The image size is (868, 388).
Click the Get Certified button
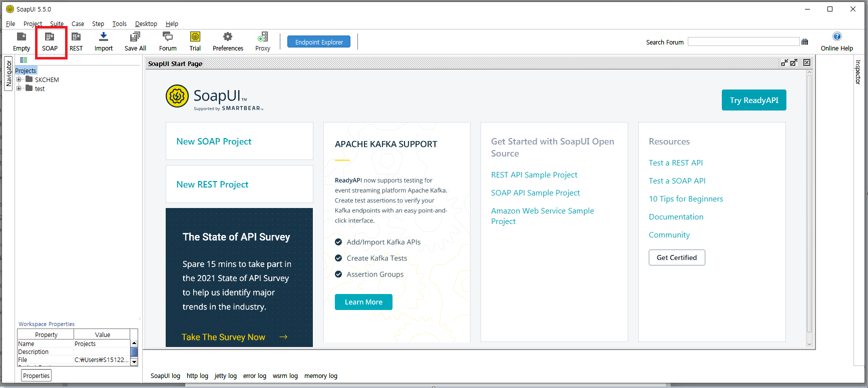[x=677, y=257]
